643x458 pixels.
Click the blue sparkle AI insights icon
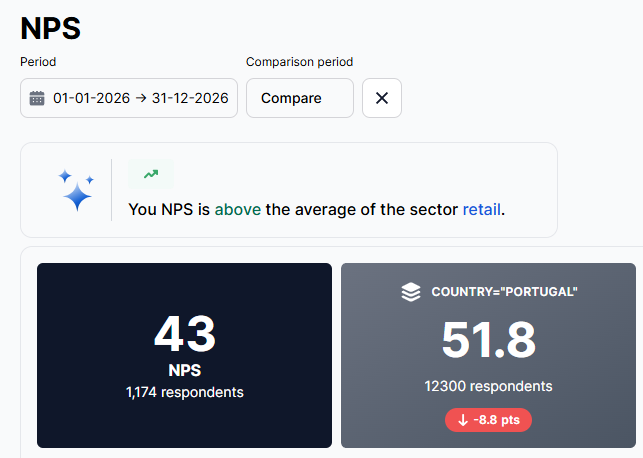pyautogui.click(x=76, y=190)
